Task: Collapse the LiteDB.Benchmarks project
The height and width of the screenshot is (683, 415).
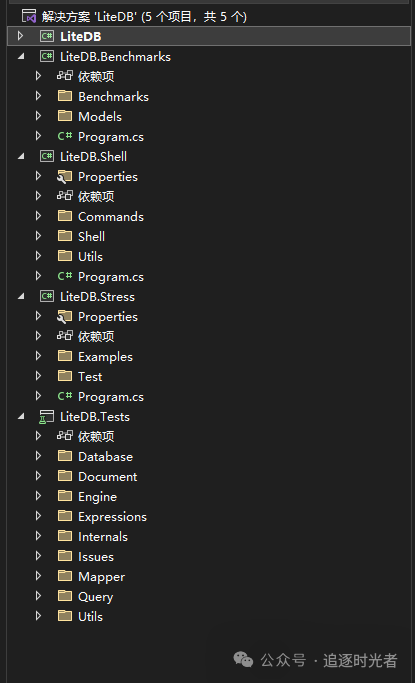Action: click(x=21, y=56)
